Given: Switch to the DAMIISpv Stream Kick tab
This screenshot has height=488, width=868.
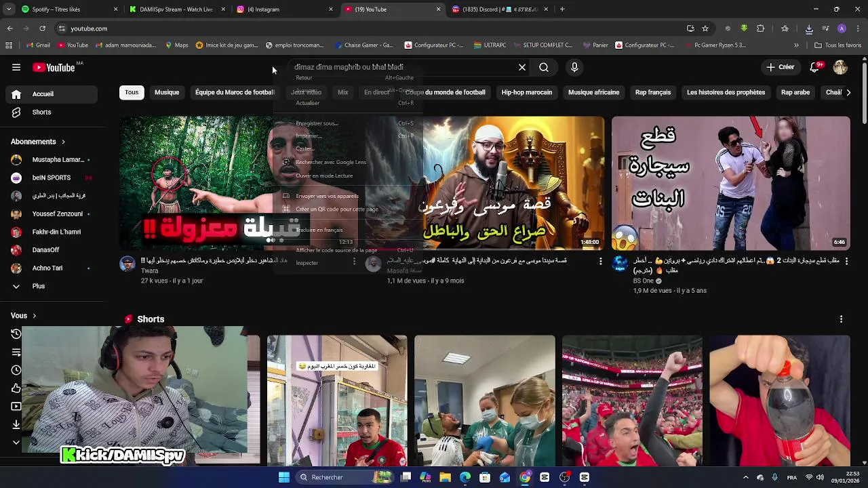Looking at the screenshot, I should click(x=176, y=9).
